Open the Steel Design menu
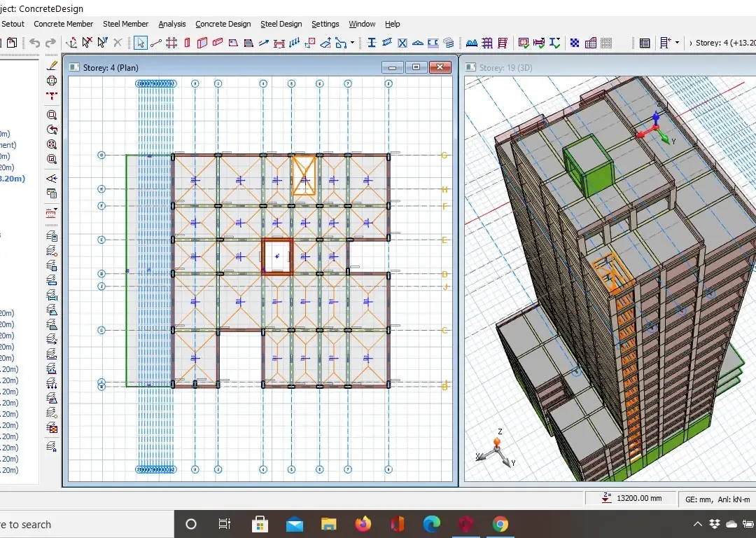The image size is (756, 538). coord(281,24)
